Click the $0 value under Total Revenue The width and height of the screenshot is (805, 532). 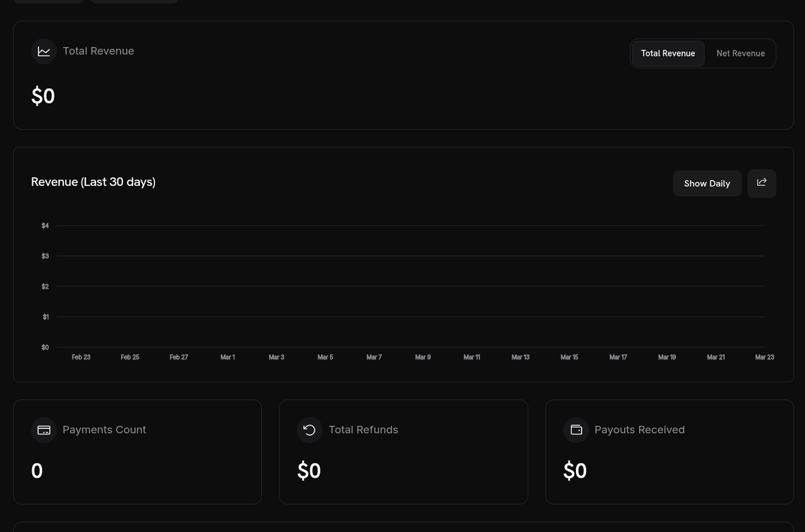tap(43, 96)
